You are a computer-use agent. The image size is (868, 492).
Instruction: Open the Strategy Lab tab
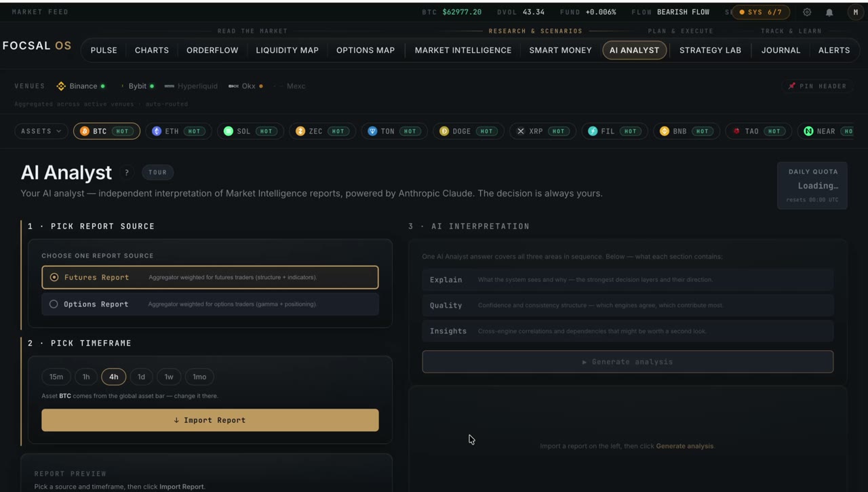click(x=710, y=50)
